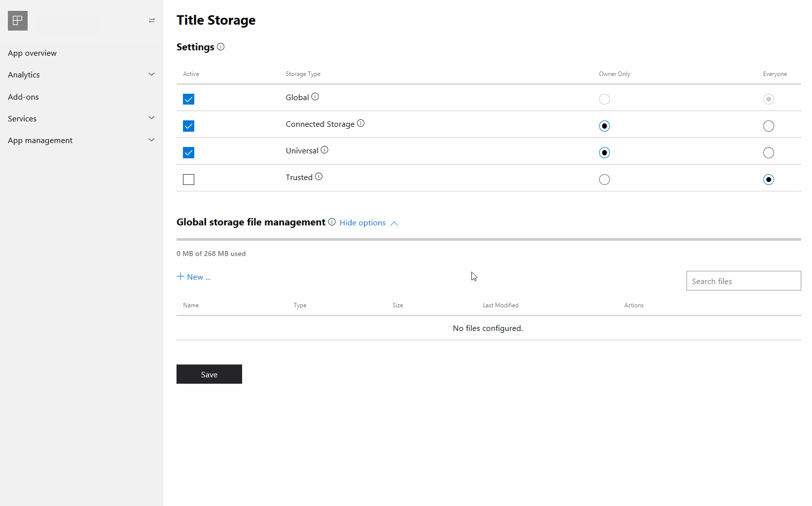Click the Title Storage page heading
Viewport: 812px width, 506px height.
click(x=216, y=20)
